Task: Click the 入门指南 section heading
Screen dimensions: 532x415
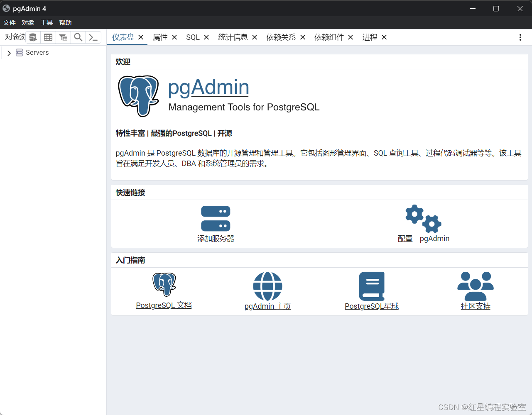Action: 130,260
